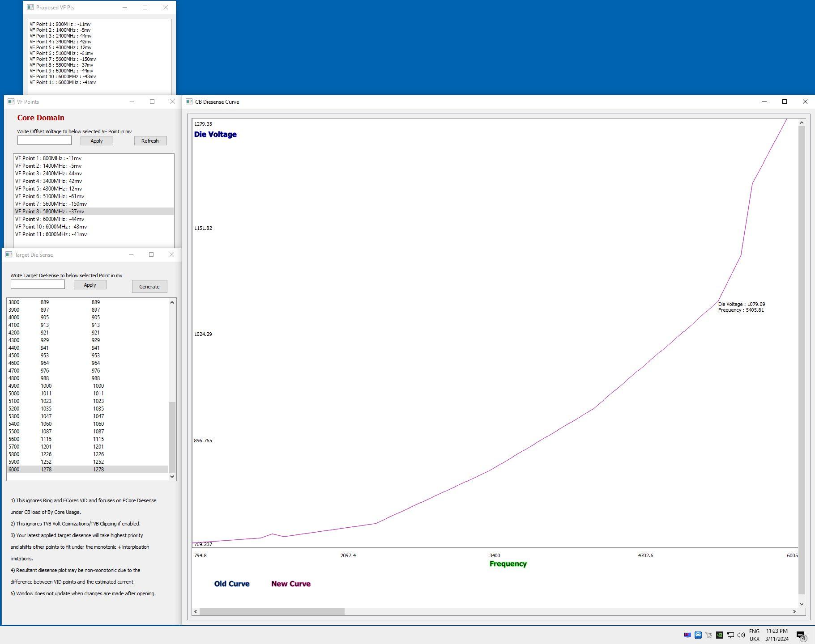The width and height of the screenshot is (815, 644).
Task: Maximize the CB Diesense Curve window
Action: [785, 102]
